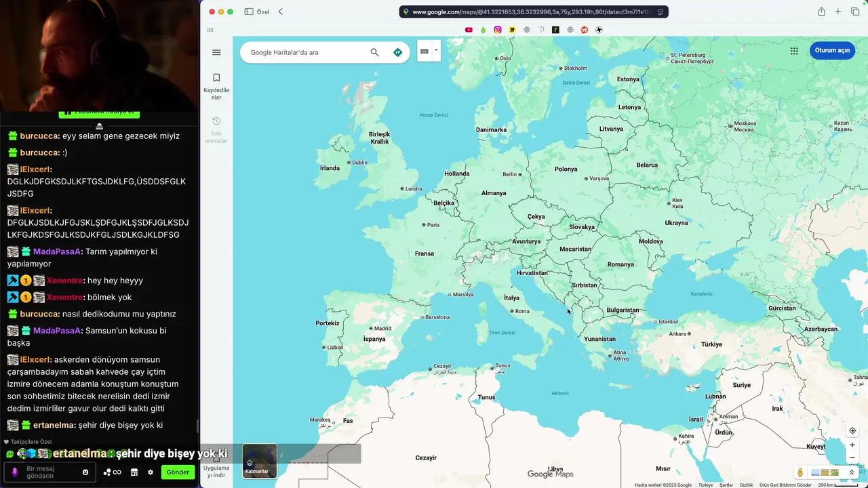Open Kaydedilenler saved places panel
The width and height of the screenshot is (868, 488).
tap(216, 87)
